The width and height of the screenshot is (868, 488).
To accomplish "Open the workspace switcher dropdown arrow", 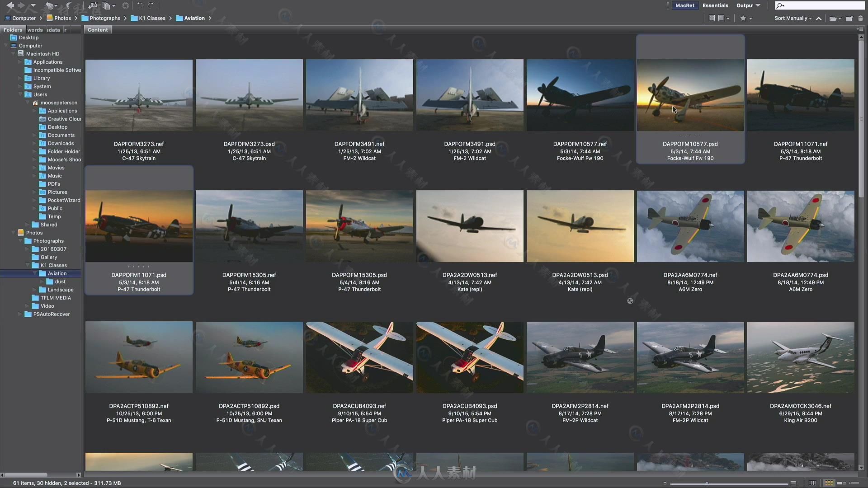I will [x=758, y=5].
